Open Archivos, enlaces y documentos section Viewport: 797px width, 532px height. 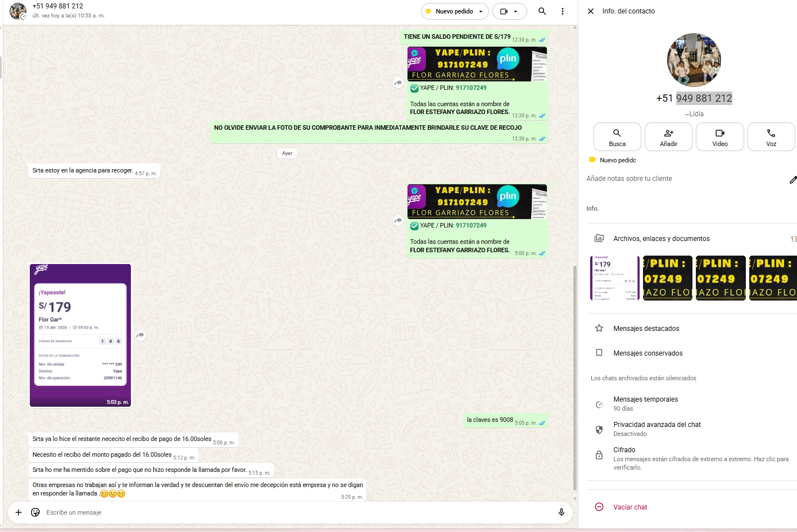(x=662, y=239)
